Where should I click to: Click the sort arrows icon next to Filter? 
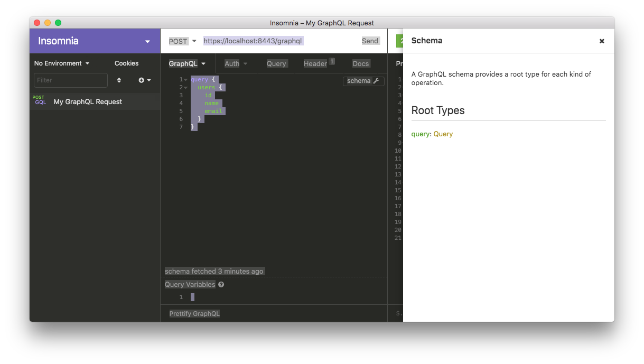tap(119, 80)
